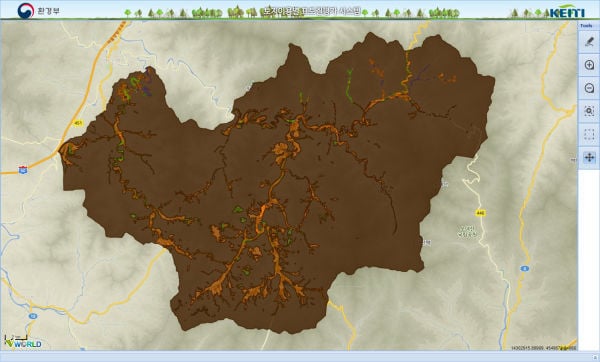
Task: Click the Ministry of Environment emblem
Action: (26, 10)
